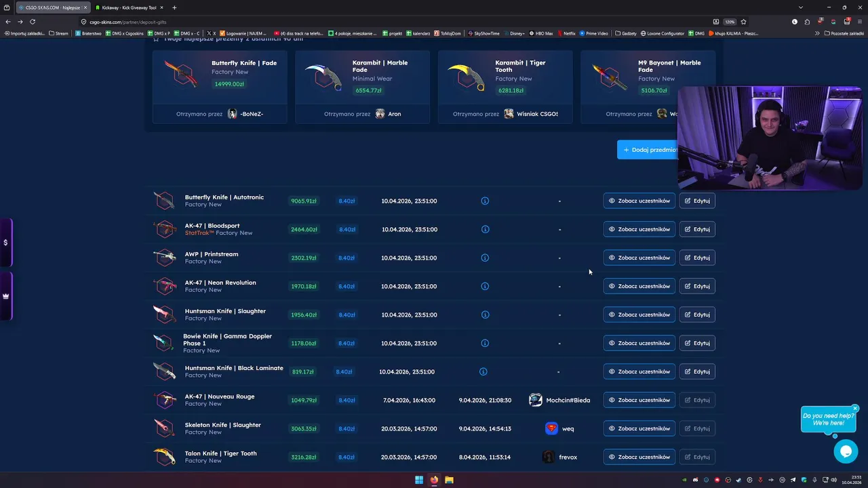Screen dimensions: 868x488
Task: Click the 2464.60zł price in Bloodsport row
Action: (304, 230)
